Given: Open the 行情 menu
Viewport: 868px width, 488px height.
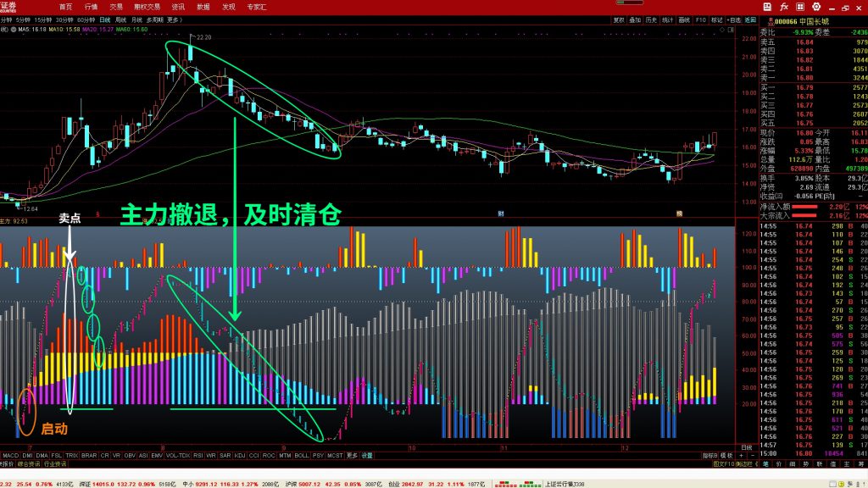Looking at the screenshot, I should tap(91, 6).
